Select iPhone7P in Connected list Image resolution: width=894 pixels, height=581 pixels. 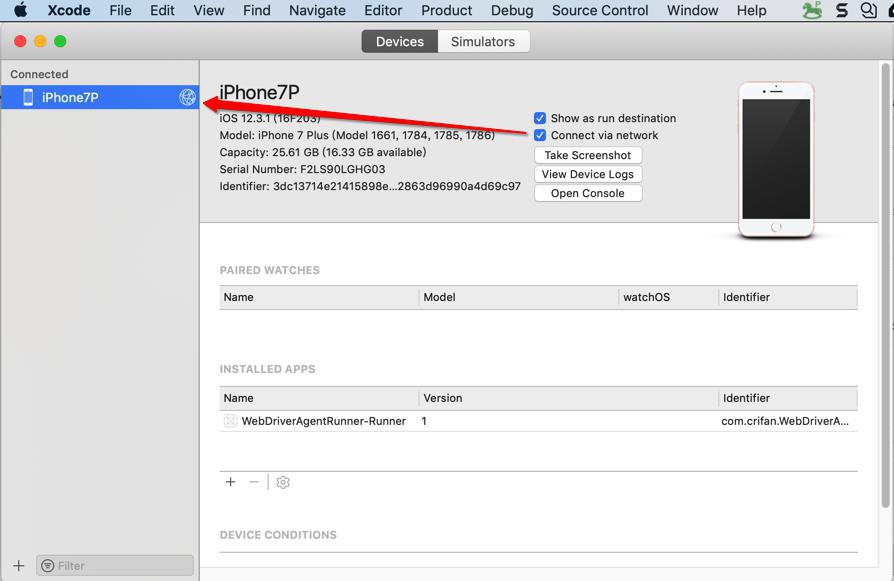pyautogui.click(x=100, y=97)
